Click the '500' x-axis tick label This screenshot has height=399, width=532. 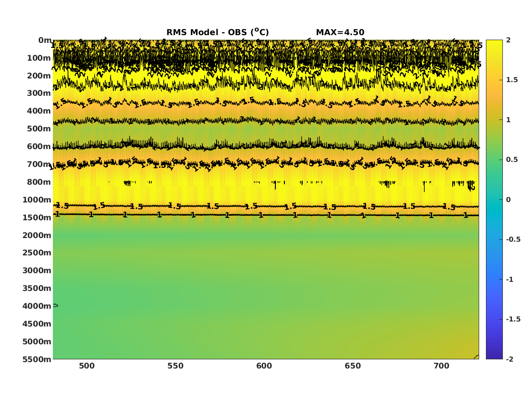click(87, 366)
